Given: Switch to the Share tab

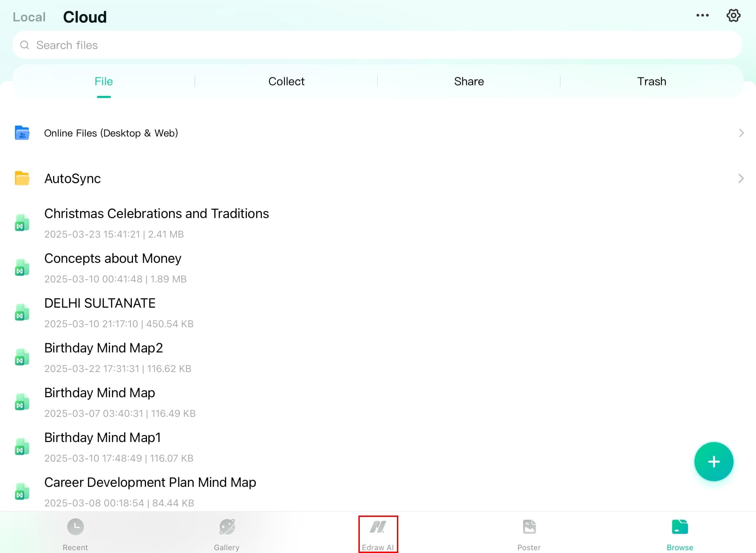Looking at the screenshot, I should coord(469,82).
